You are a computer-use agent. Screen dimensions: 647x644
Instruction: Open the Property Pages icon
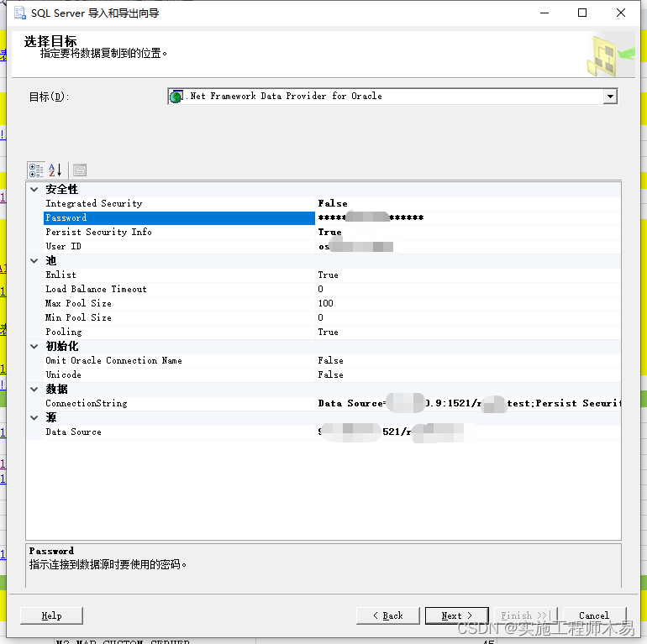click(x=80, y=170)
